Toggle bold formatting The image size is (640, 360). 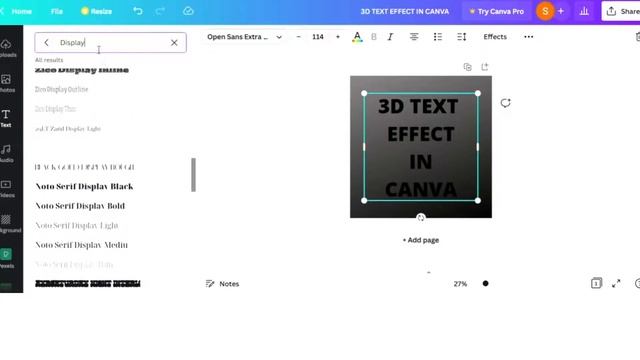[374, 37]
